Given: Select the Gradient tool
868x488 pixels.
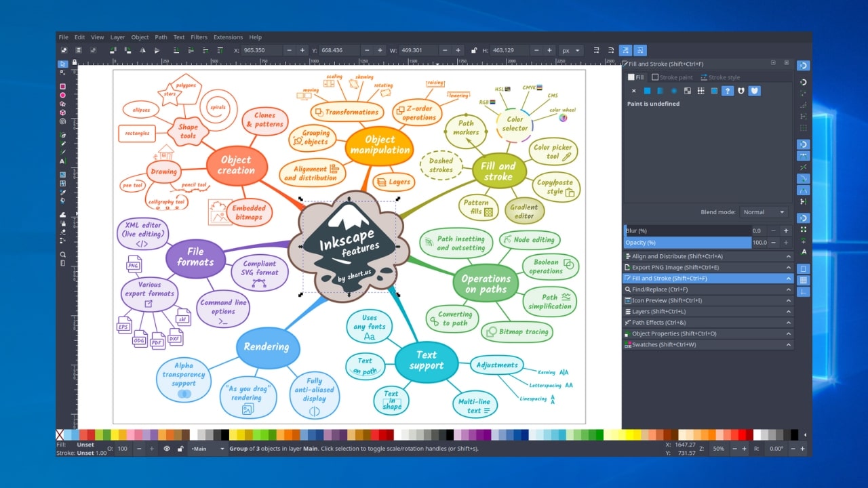Looking at the screenshot, I should pyautogui.click(x=63, y=175).
